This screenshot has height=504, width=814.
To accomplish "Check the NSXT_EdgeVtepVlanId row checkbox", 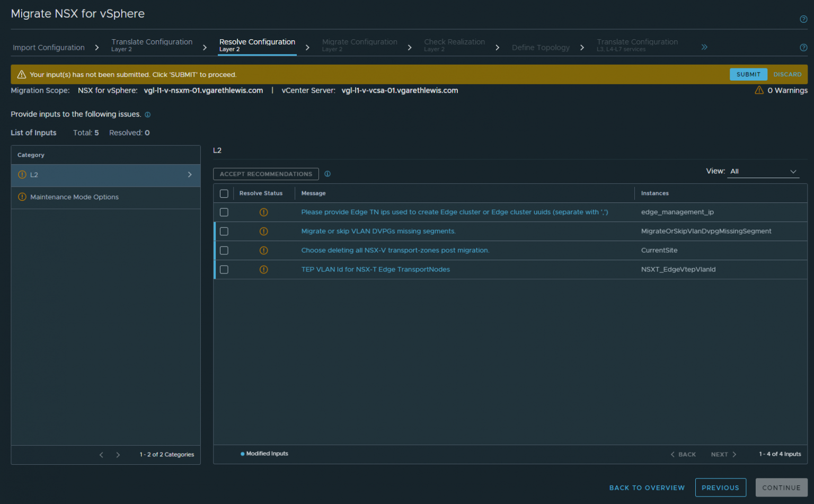I will pos(224,269).
